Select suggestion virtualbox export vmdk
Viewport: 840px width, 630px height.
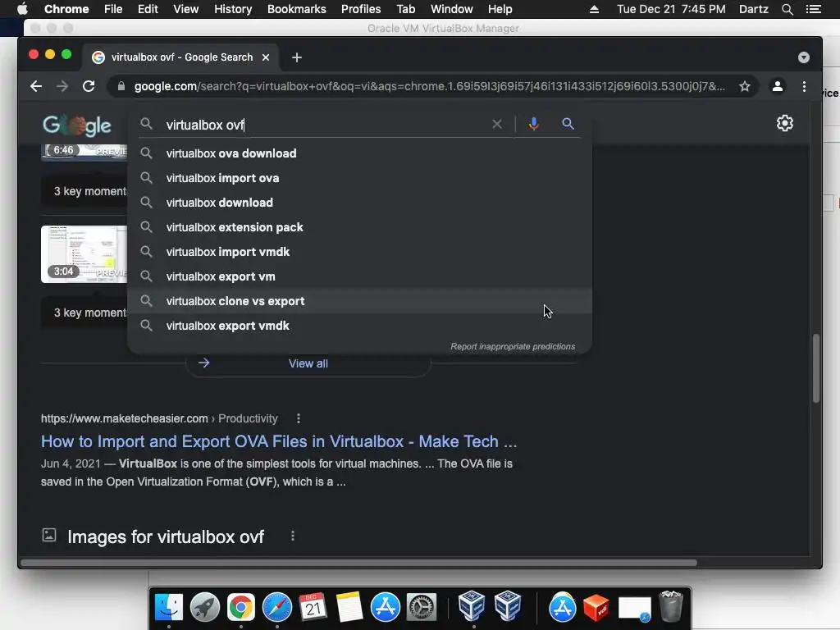click(359, 326)
